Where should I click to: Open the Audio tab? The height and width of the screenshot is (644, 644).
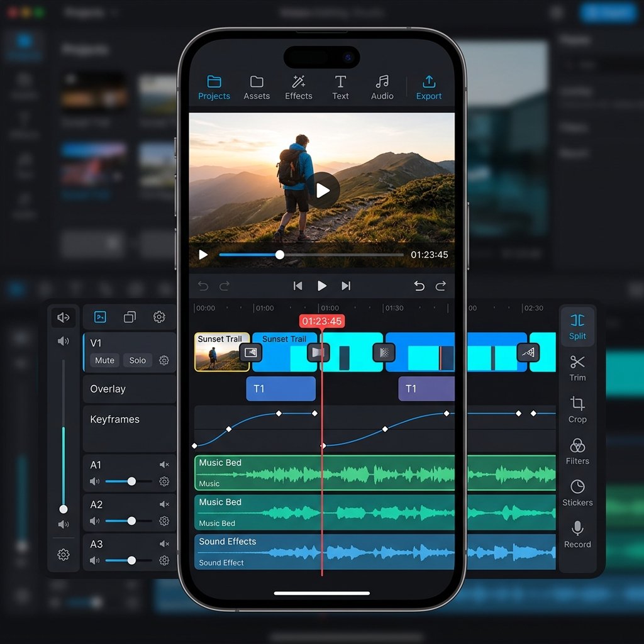(x=382, y=88)
